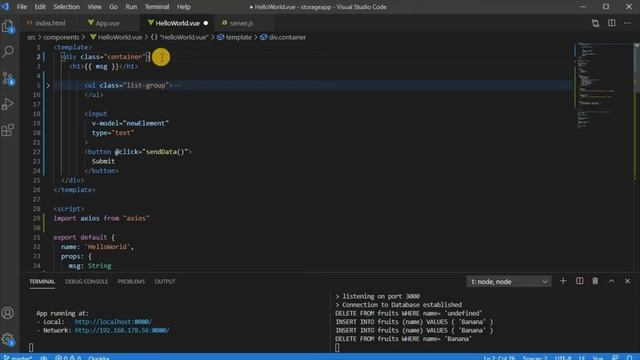Open the Run menu
This screenshot has height=360, width=640.
tap(131, 7)
